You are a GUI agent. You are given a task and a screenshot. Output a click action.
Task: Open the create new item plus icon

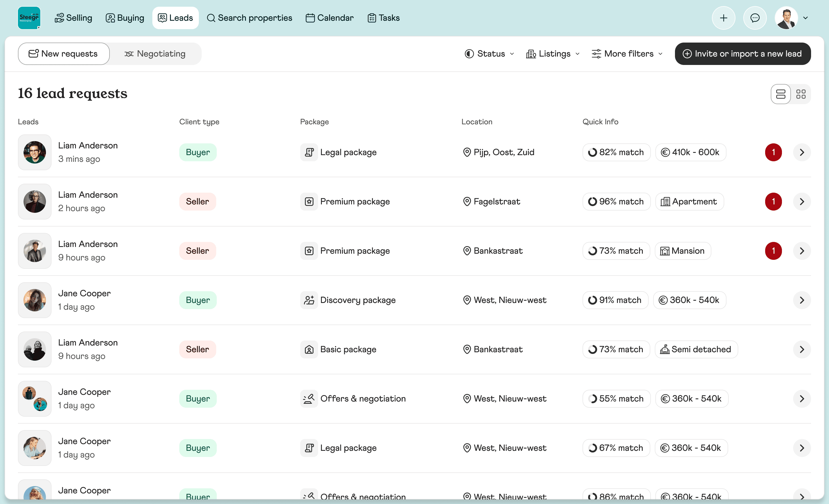(x=724, y=18)
